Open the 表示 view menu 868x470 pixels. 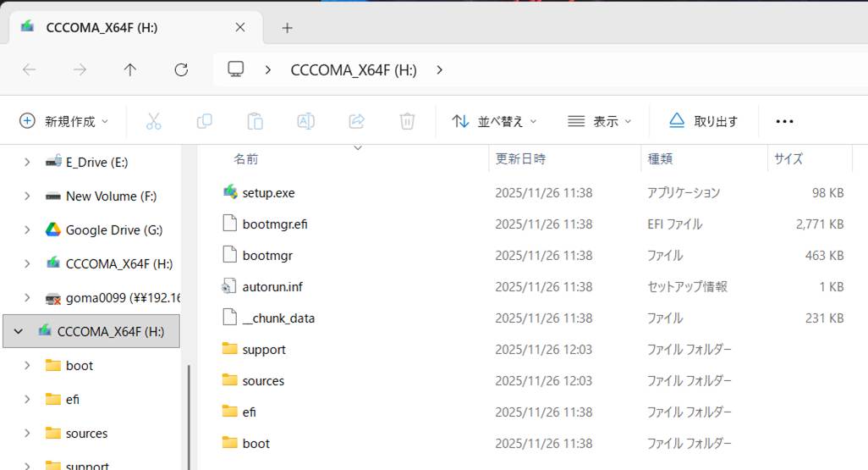600,121
